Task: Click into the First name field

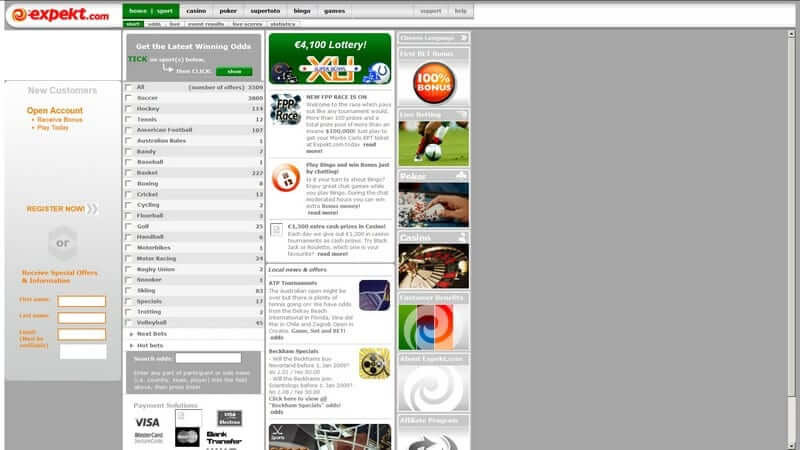Action: pos(82,301)
